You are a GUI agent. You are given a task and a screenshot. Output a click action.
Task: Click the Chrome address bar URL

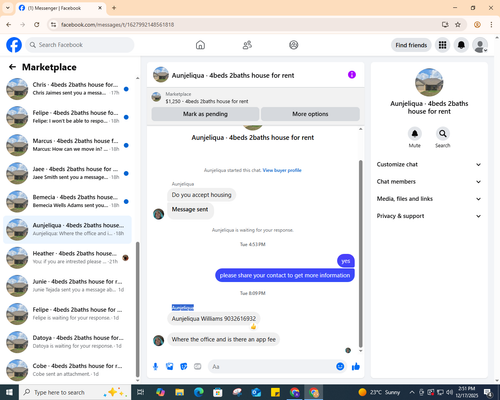(117, 25)
